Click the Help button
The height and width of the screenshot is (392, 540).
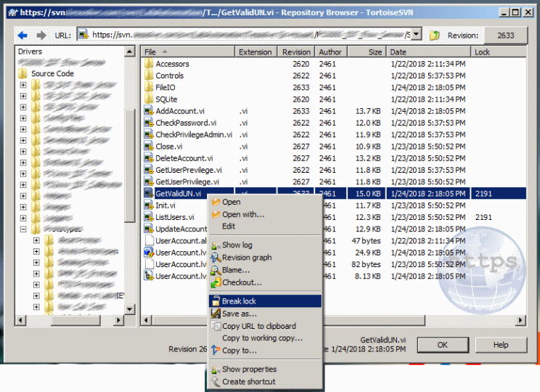[x=501, y=345]
